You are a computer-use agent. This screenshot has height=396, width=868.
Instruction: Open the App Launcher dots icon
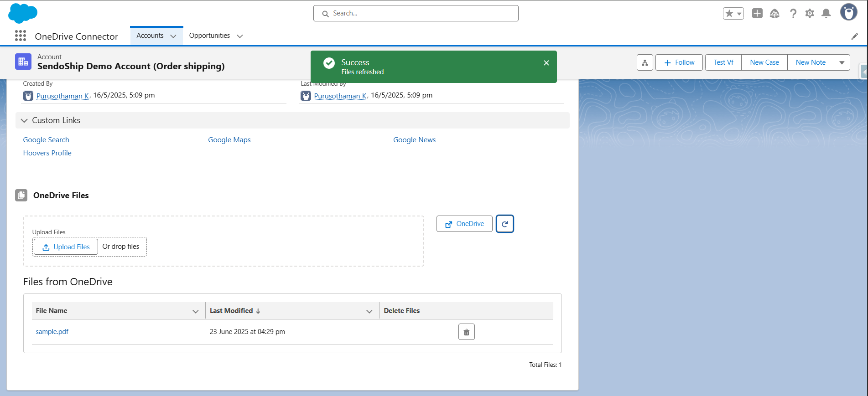pos(21,36)
